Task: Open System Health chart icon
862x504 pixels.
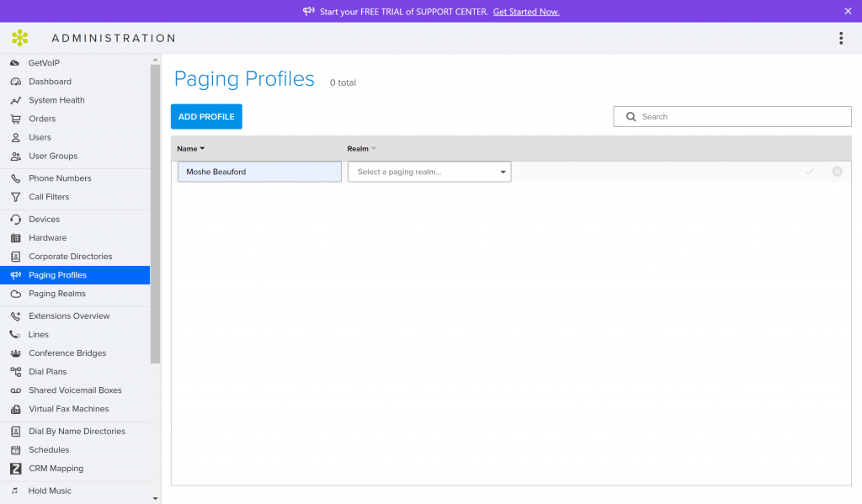Action: coord(15,100)
